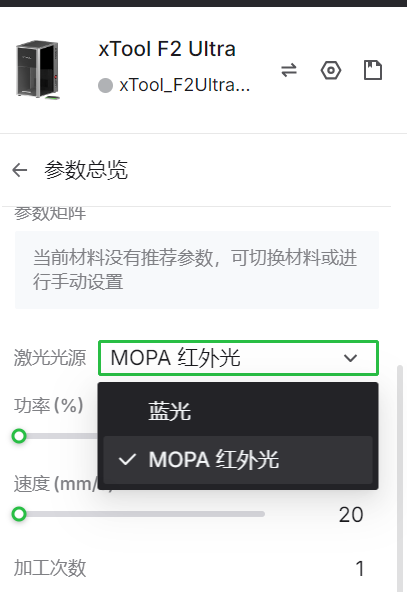Click the no recommended parameters notice box
This screenshot has height=592, width=407.
197,270
